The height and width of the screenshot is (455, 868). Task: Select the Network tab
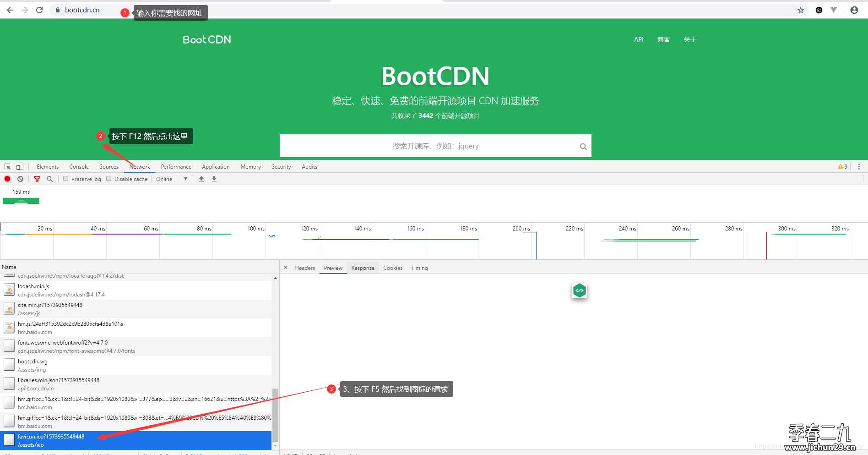(140, 167)
